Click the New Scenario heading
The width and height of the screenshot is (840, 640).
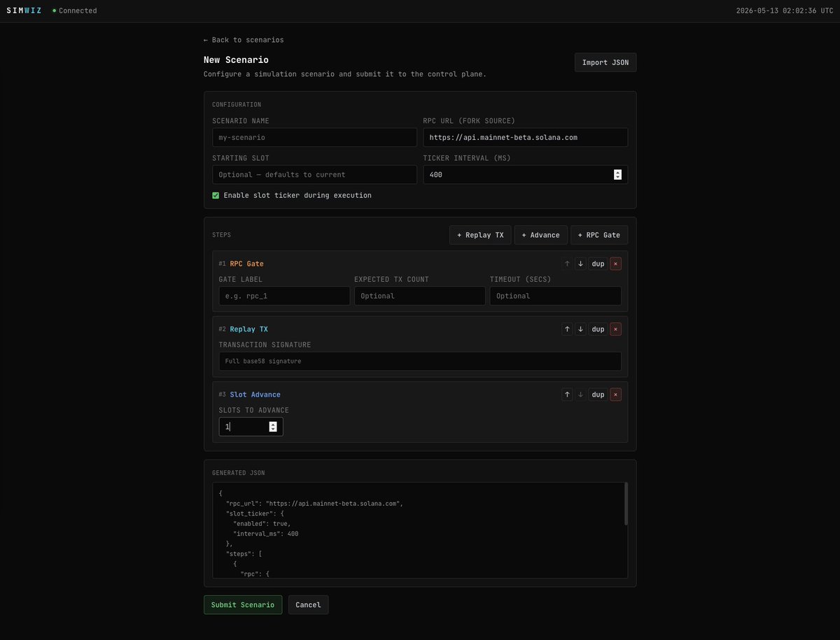pyautogui.click(x=236, y=60)
